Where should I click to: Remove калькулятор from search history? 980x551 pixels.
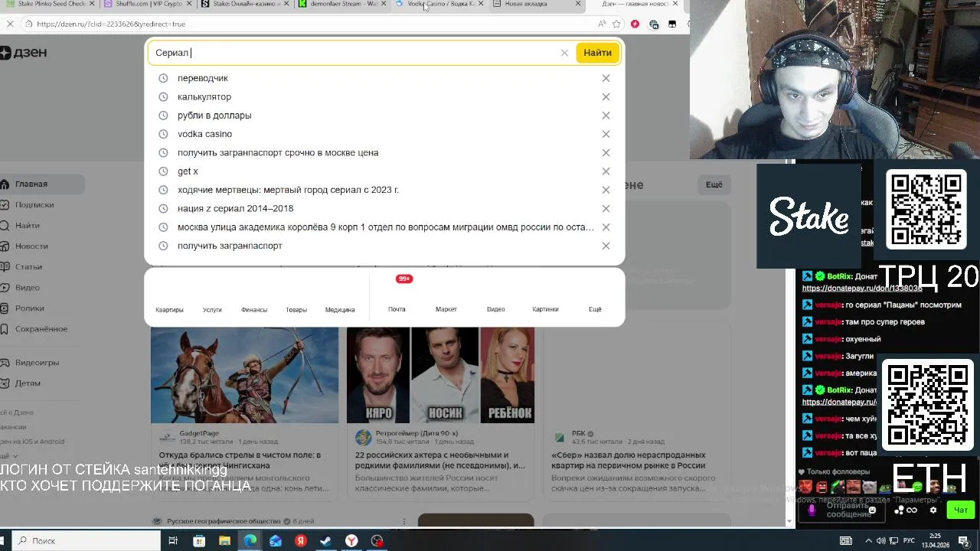(x=606, y=96)
